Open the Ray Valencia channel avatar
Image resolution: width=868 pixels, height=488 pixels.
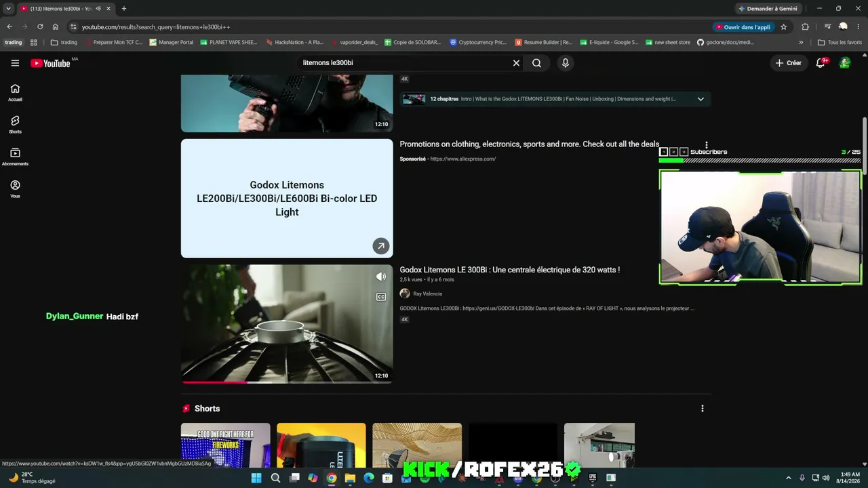pyautogui.click(x=405, y=293)
